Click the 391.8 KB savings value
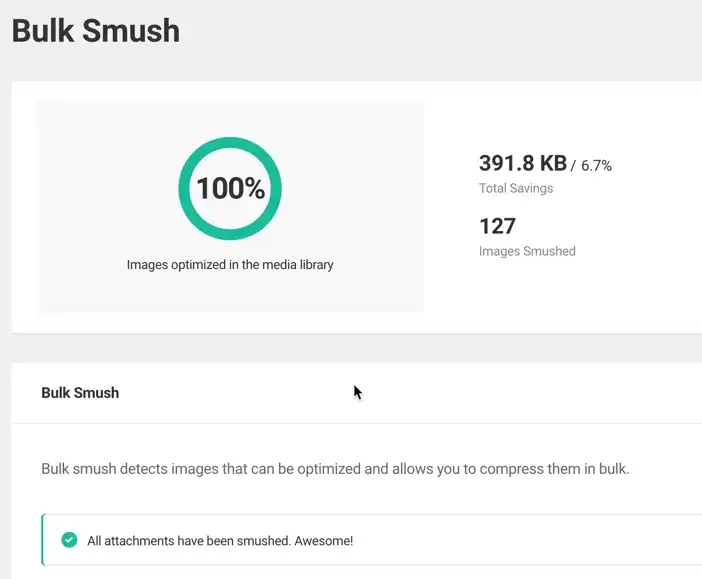The height and width of the screenshot is (579, 702). click(x=522, y=164)
